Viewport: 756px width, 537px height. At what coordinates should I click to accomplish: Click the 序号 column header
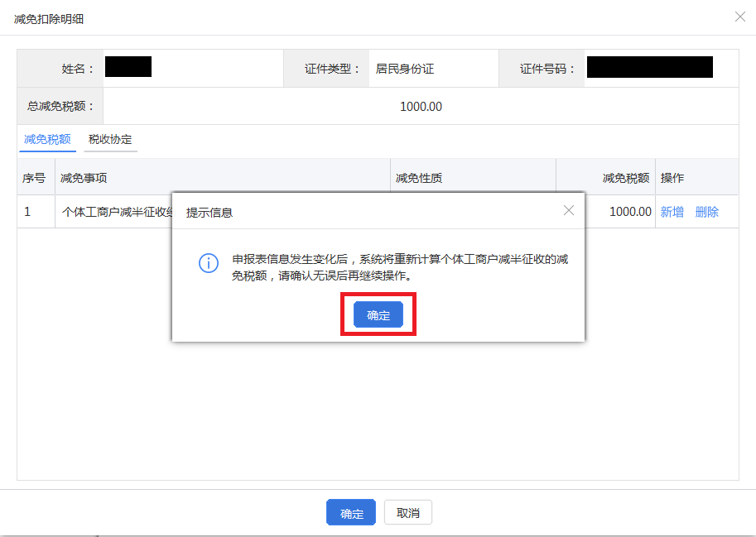click(x=34, y=176)
